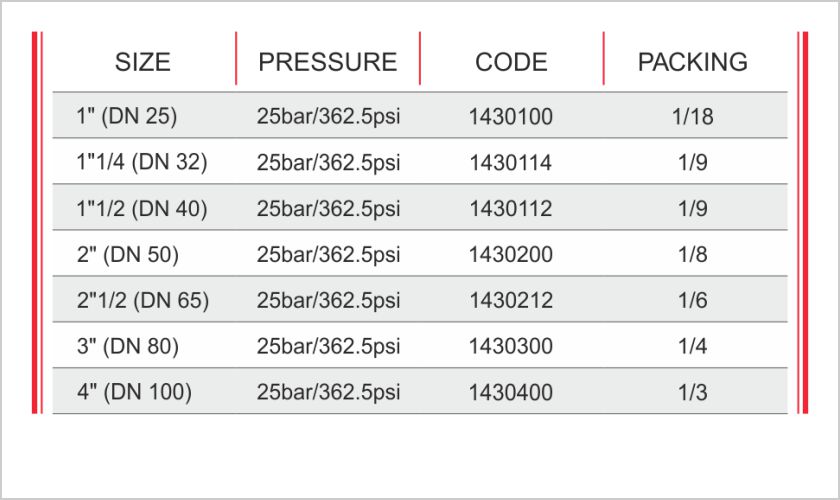Image resolution: width=840 pixels, height=500 pixels.
Task: Click the 1/18 packing value
Action: point(693,116)
